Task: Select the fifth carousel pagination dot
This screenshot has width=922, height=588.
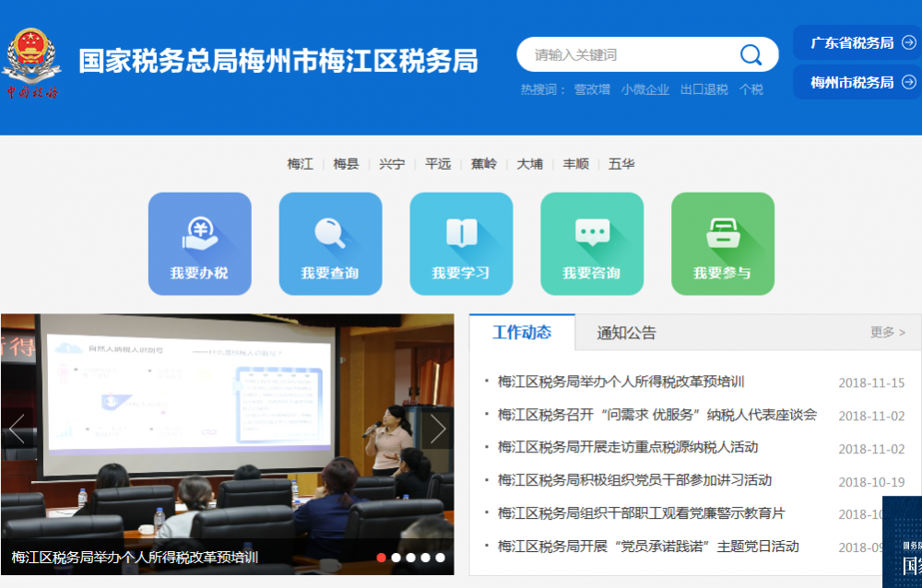Action: (440, 557)
